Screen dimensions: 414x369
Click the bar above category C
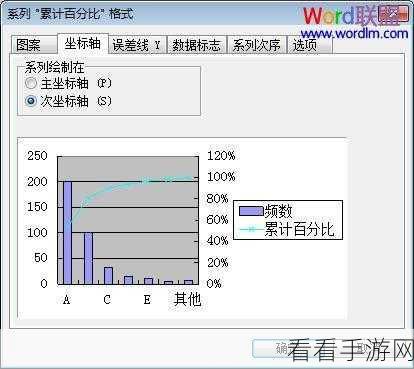click(108, 276)
